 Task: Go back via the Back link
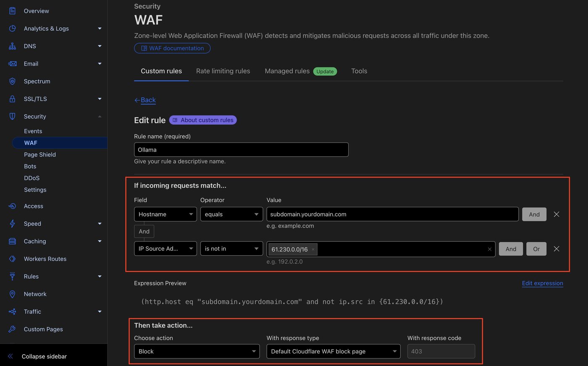[148, 100]
